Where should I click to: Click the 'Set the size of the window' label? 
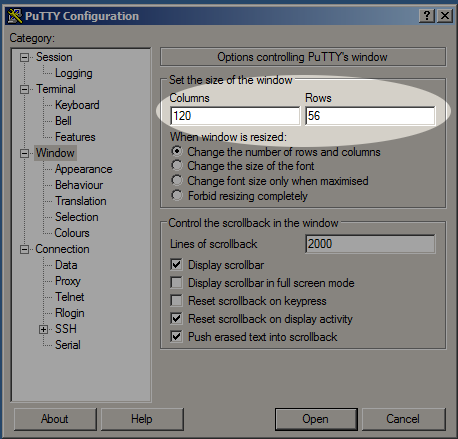click(x=231, y=80)
